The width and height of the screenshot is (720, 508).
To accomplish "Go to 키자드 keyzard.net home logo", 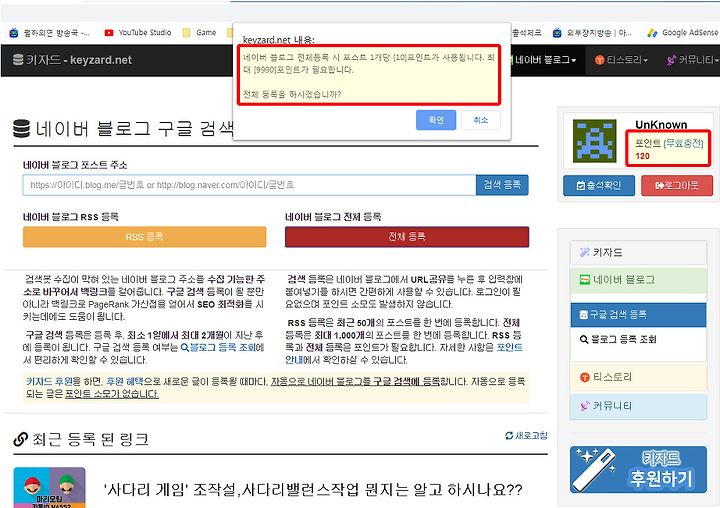I will 72,60.
